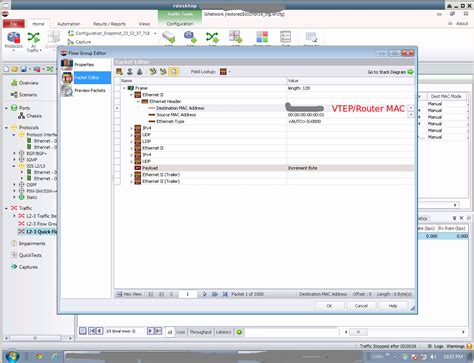Expand the LISP row
Image resolution: width=474 pixels, height=363 pixels.
pyautogui.click(x=131, y=141)
